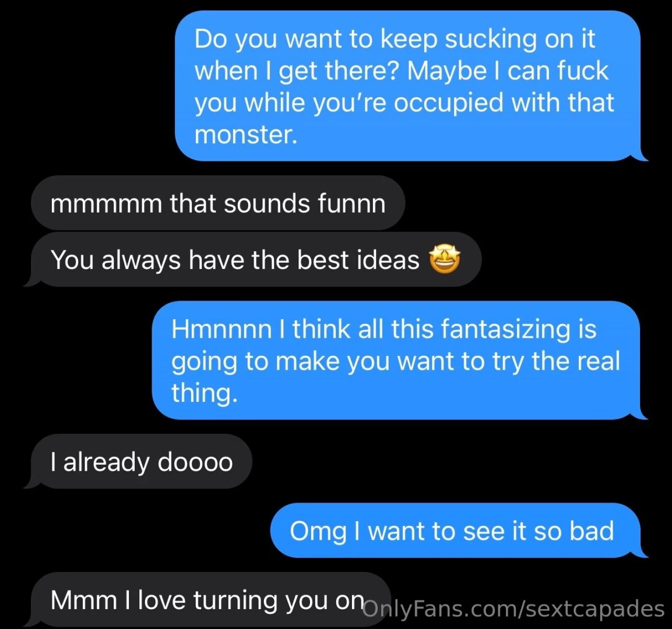Tap the blue bubble starting 'Hmnnnn I think'
Viewport: 672px width, 629px height.
point(399,360)
